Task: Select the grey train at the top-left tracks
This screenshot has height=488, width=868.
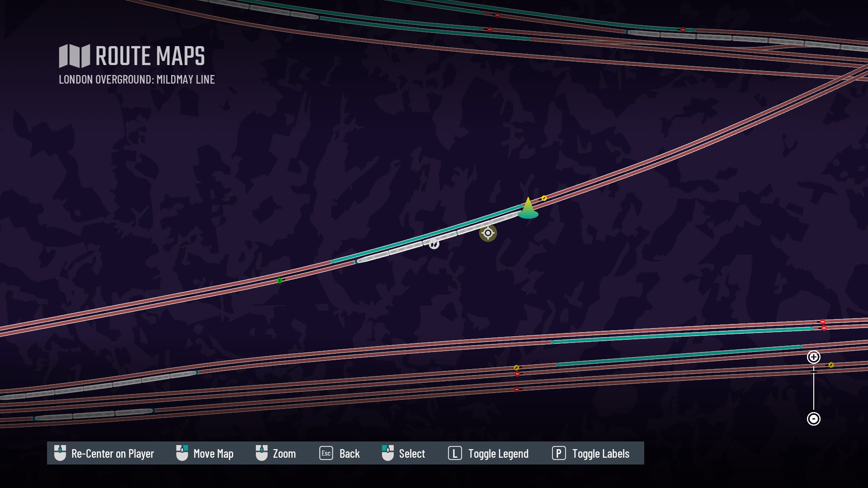Action: click(x=262, y=9)
